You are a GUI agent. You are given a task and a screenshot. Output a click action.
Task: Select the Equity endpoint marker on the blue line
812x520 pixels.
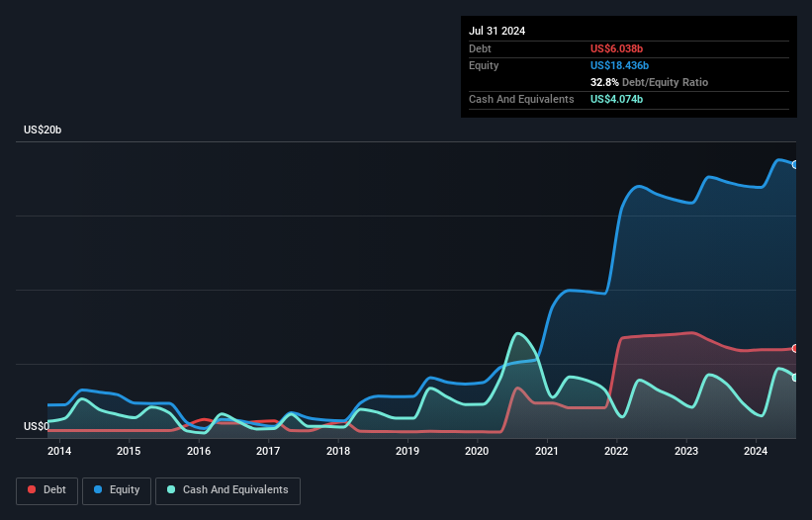pos(795,164)
